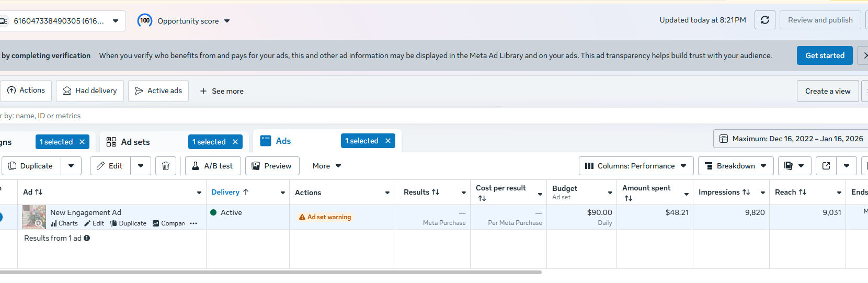This screenshot has width=868, height=283.
Task: Open the More menu
Action: 326,166
